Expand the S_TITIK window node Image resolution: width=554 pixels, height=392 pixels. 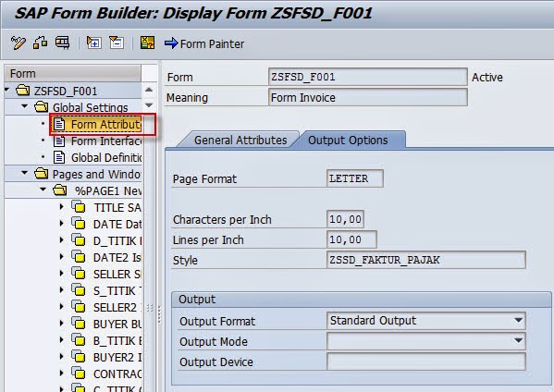62,289
